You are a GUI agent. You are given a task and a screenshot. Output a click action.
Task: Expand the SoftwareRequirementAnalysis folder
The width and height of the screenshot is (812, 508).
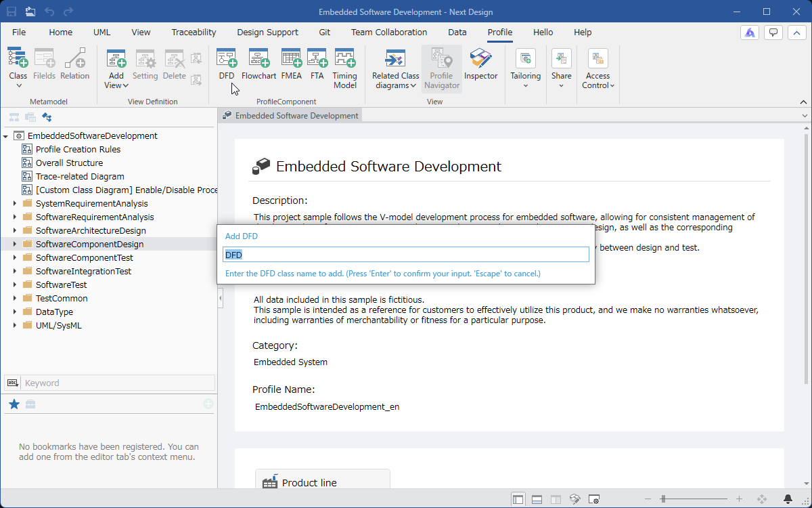[15, 217]
